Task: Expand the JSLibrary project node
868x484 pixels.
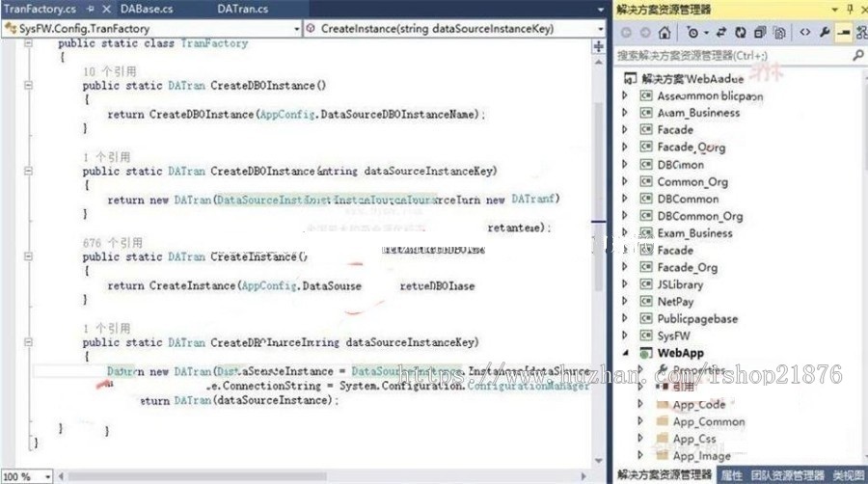Action: [625, 284]
